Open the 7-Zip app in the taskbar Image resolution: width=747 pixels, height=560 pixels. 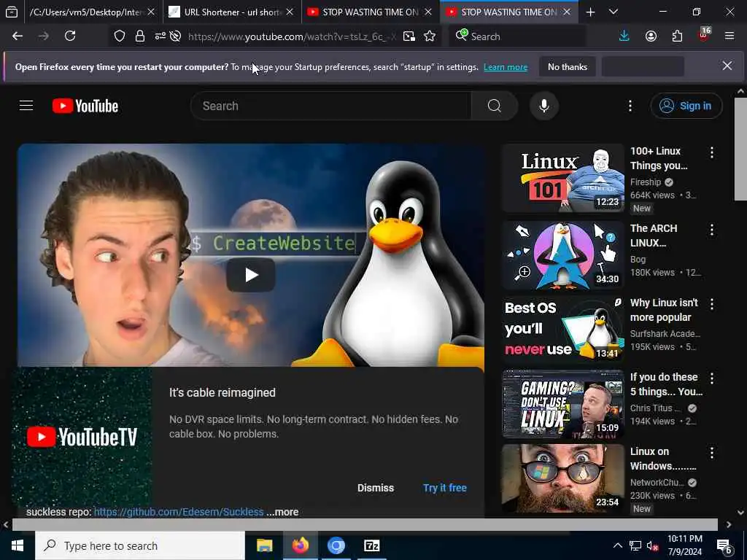pyautogui.click(x=371, y=545)
